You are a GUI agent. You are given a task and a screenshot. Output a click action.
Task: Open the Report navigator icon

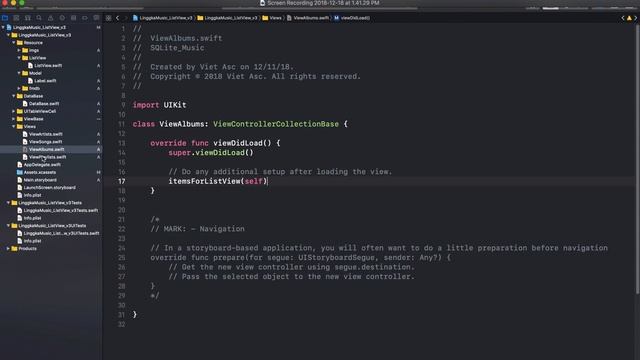[96, 18]
